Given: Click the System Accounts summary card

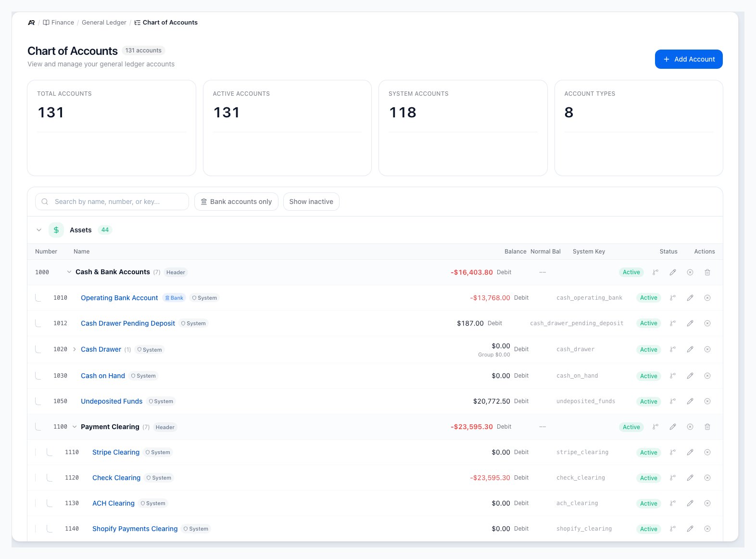Looking at the screenshot, I should pyautogui.click(x=463, y=128).
